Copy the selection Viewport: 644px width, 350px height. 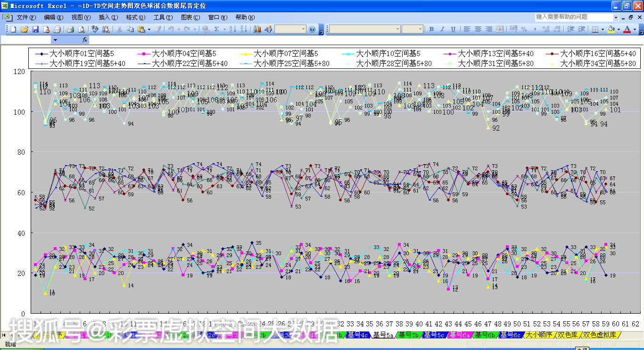pyautogui.click(x=130, y=29)
